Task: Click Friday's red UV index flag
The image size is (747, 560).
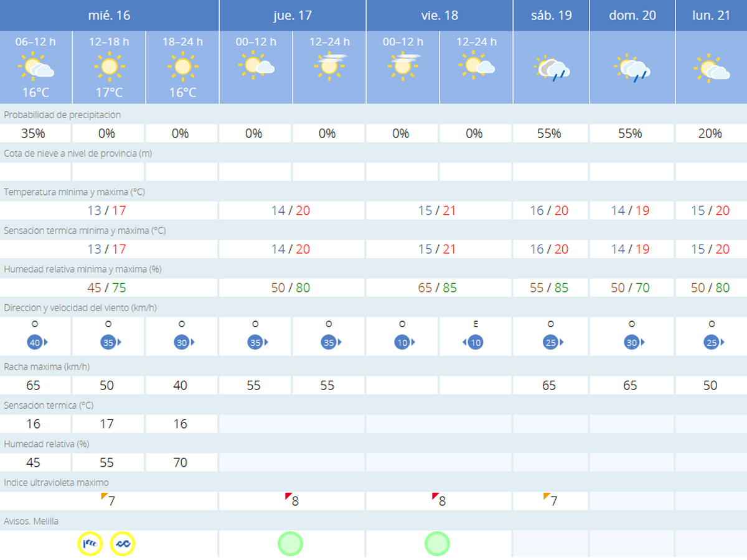Action: (x=436, y=496)
